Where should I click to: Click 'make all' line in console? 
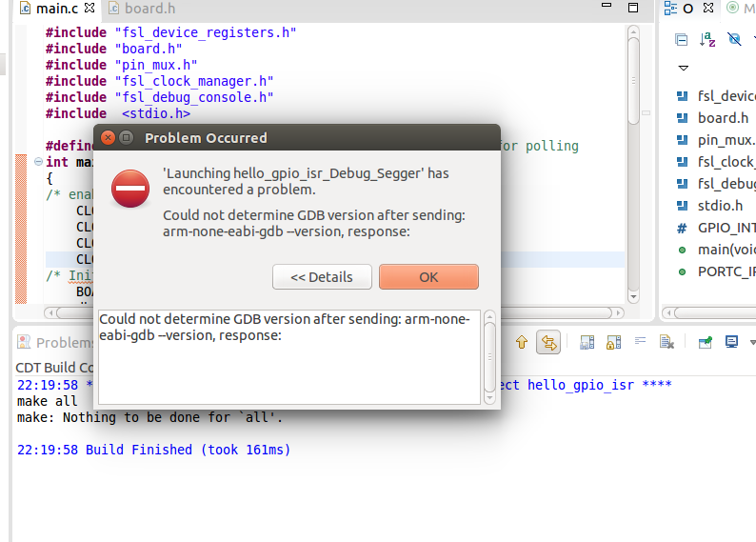coord(48,401)
